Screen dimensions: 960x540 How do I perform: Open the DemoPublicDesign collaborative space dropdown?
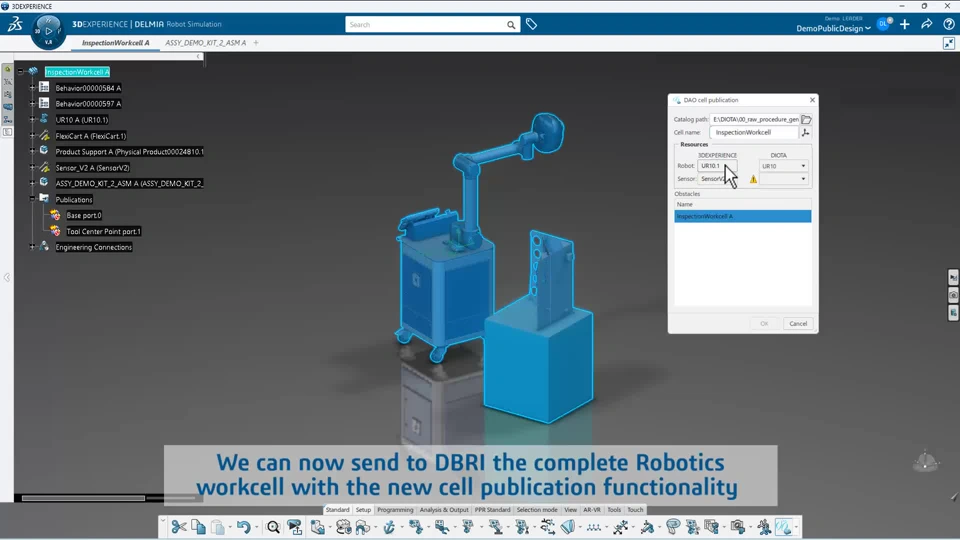tap(833, 29)
